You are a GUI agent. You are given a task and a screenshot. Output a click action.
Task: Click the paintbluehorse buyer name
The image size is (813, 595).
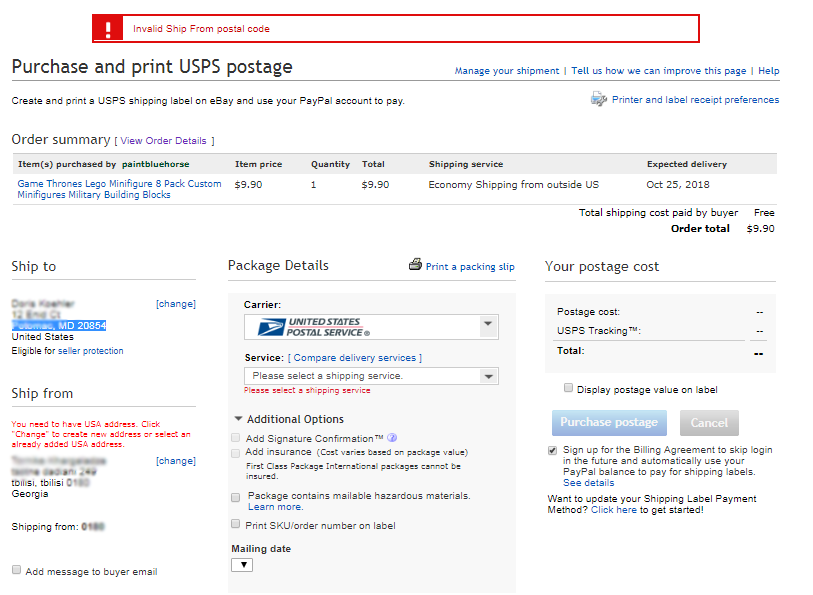point(156,164)
